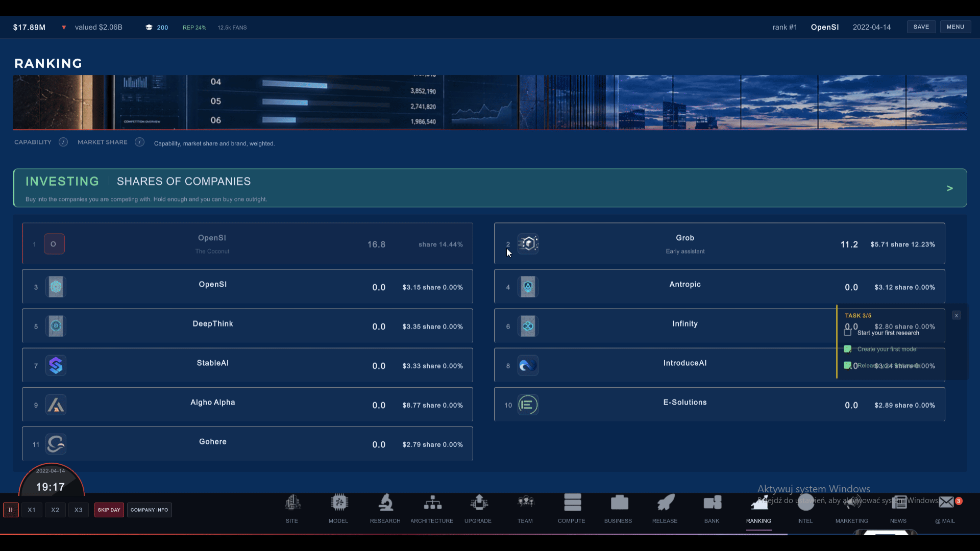Image resolution: width=980 pixels, height=551 pixels.
Task: Click the Antropic company logo
Action: tap(528, 287)
